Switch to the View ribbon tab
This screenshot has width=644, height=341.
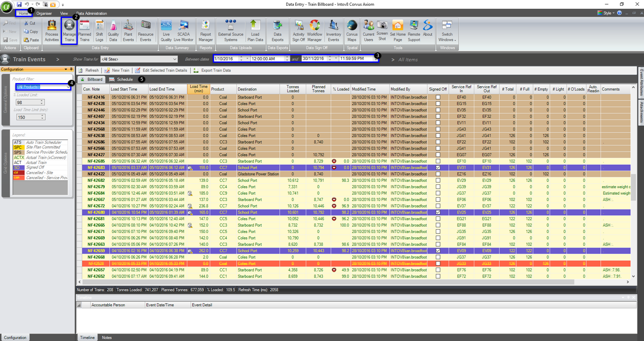pos(64,13)
